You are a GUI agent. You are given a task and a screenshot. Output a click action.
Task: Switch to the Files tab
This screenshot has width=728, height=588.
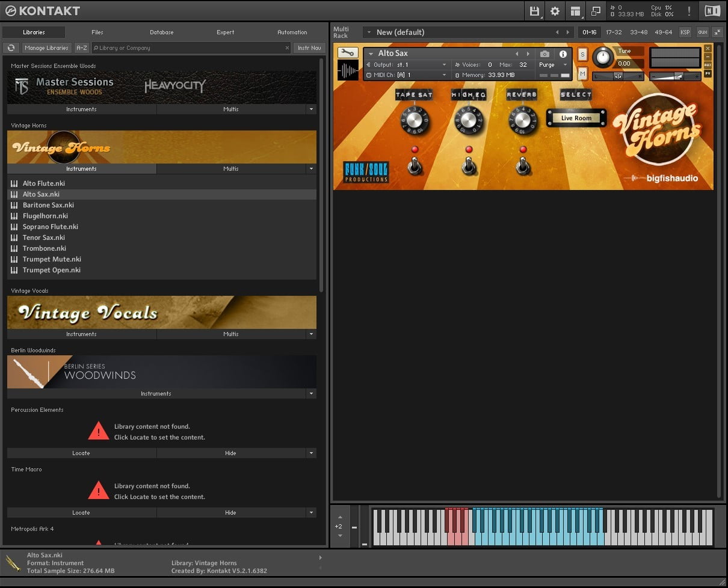pyautogui.click(x=97, y=32)
